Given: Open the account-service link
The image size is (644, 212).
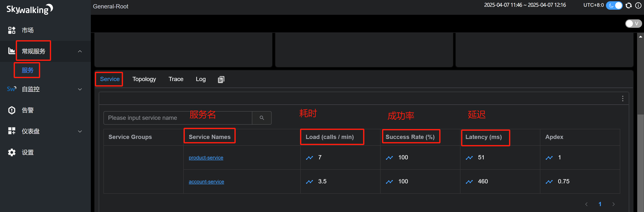Looking at the screenshot, I should 206,182.
